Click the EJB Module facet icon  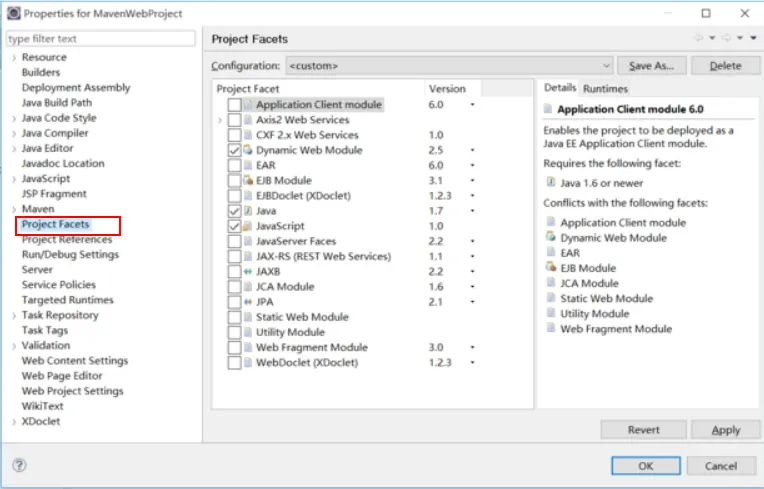click(x=248, y=180)
